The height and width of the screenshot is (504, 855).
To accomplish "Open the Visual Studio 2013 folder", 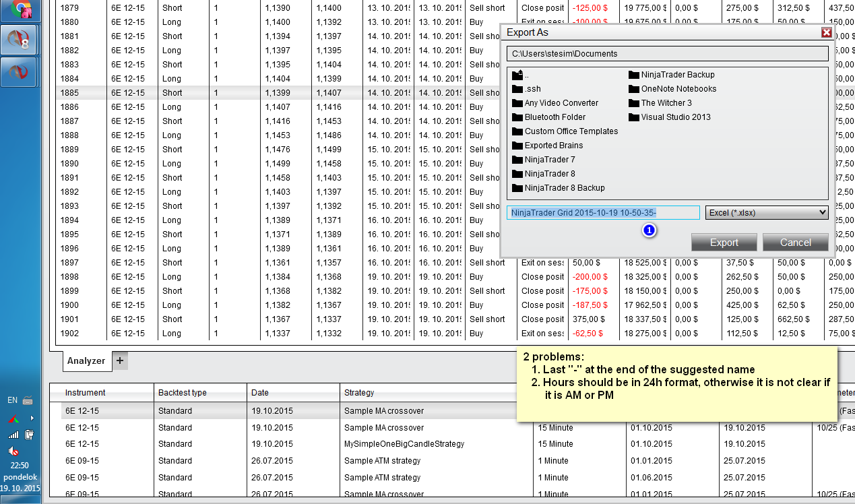I will coord(670,117).
